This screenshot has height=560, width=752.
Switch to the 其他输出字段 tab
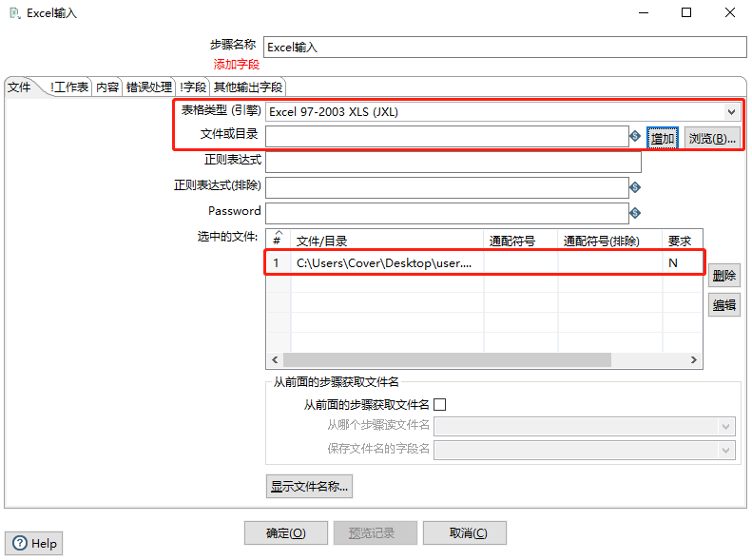point(248,87)
